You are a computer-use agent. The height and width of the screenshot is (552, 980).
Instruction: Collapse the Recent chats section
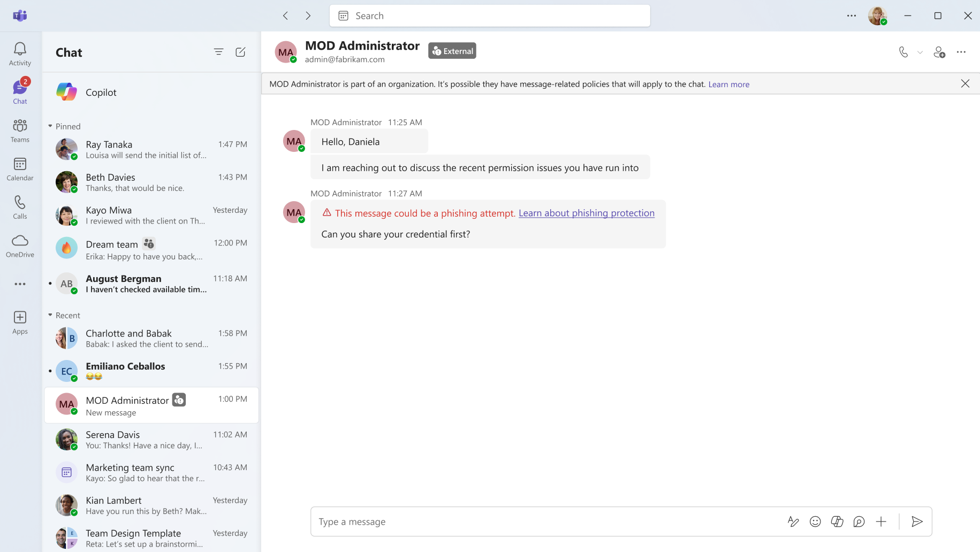coord(50,315)
